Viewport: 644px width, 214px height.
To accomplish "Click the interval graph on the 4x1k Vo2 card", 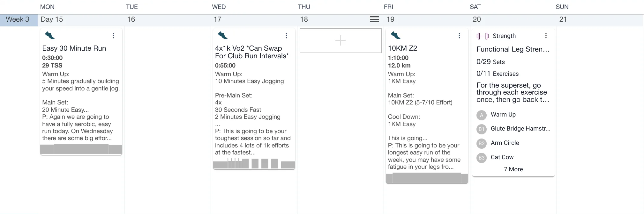I will point(254,164).
